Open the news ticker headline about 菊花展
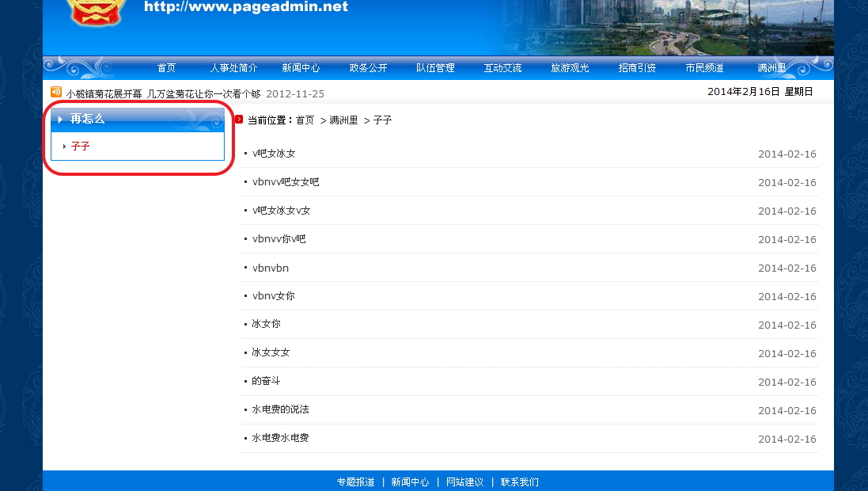This screenshot has width=868, height=491. 163,93
